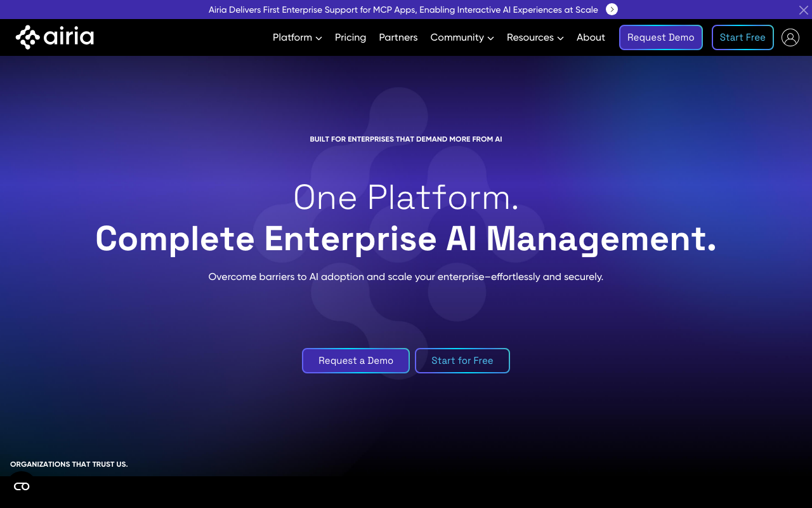The height and width of the screenshot is (508, 812).
Task: Dismiss the announcement banner with X
Action: pyautogui.click(x=803, y=10)
